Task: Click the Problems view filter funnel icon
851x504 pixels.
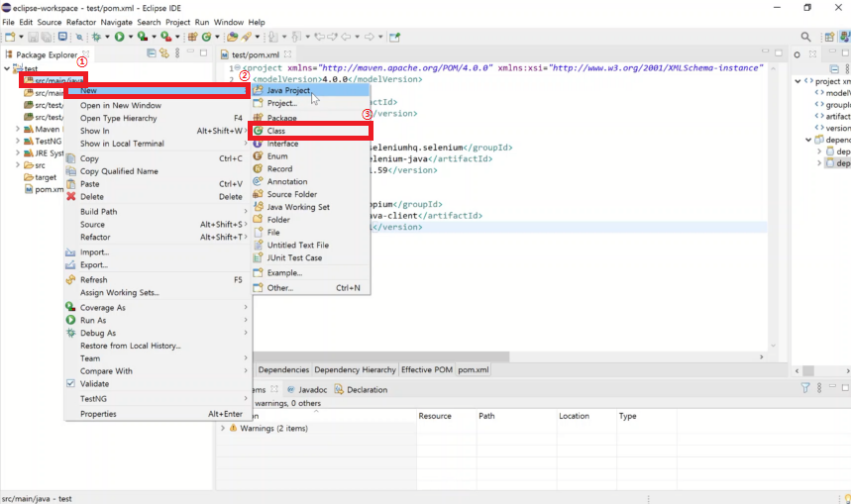Action: [x=805, y=388]
